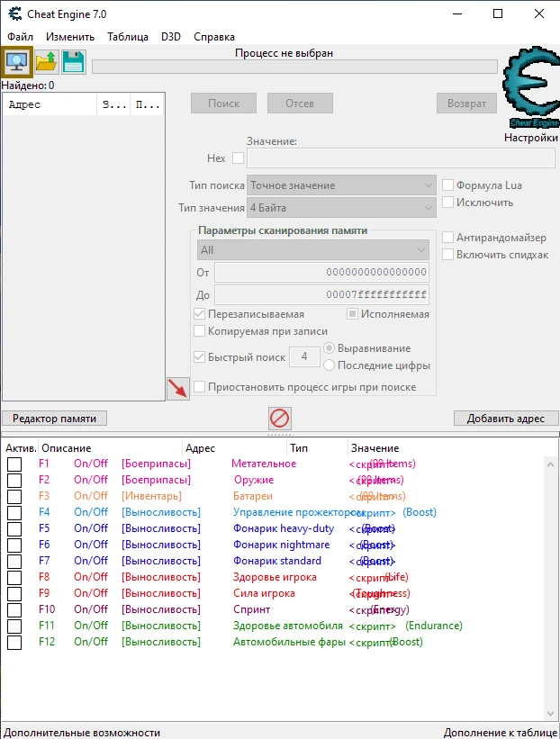Click the red clear address list icon
Screen dimensions: 560x739
(x=279, y=418)
